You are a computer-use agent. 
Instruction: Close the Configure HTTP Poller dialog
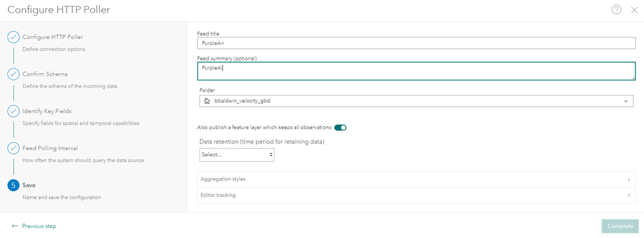click(634, 11)
